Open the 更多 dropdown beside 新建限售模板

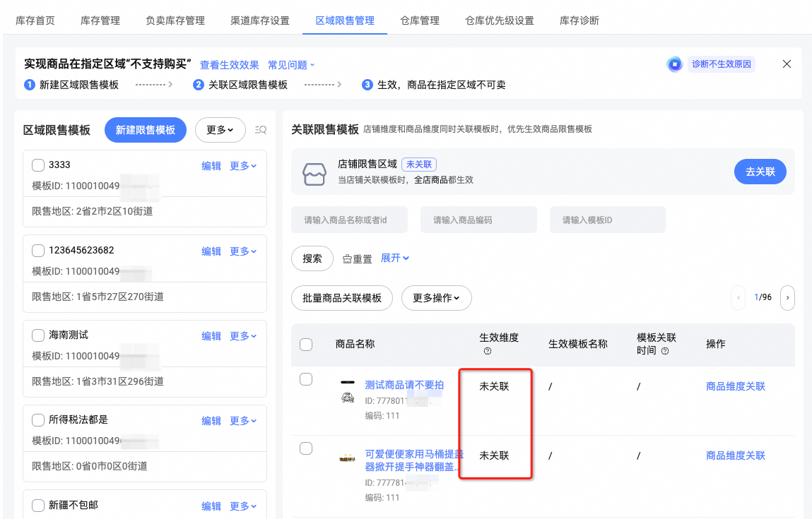click(220, 130)
